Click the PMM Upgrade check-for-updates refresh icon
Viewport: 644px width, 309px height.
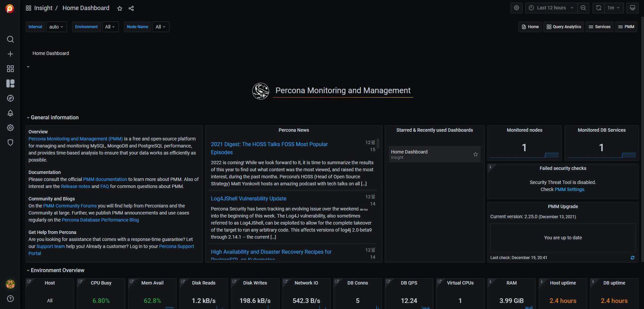click(x=633, y=258)
